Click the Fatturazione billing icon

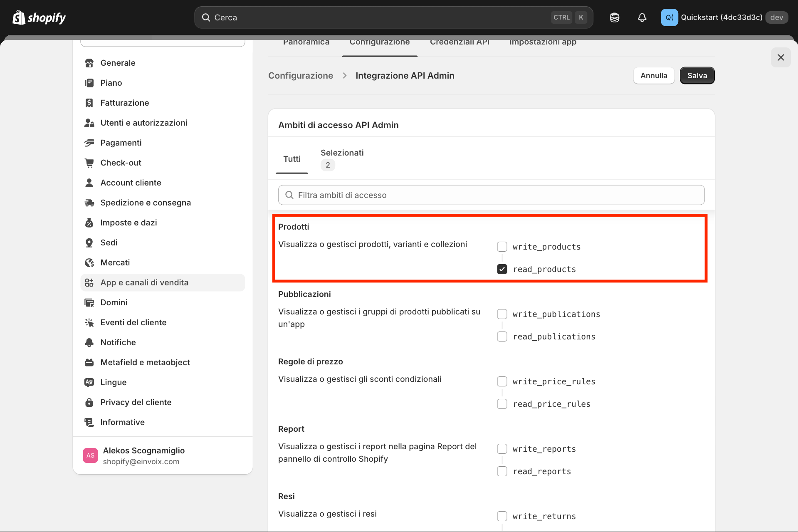(x=89, y=103)
